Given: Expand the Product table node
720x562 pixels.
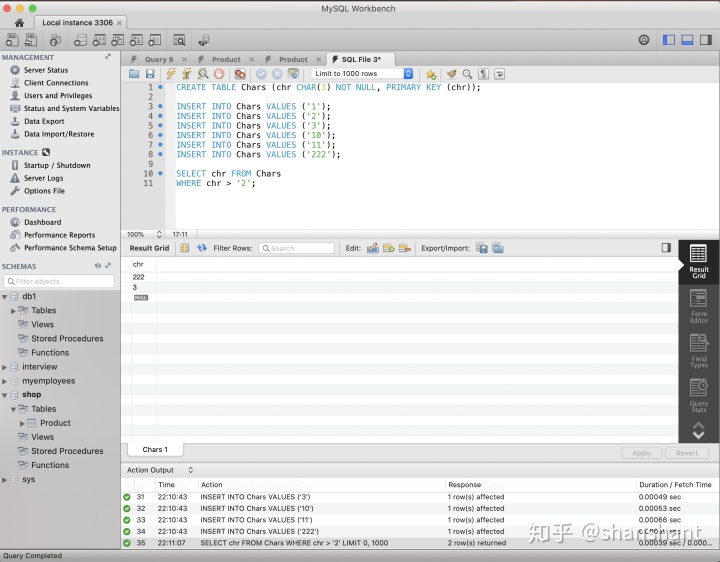Looking at the screenshot, I should 22,423.
